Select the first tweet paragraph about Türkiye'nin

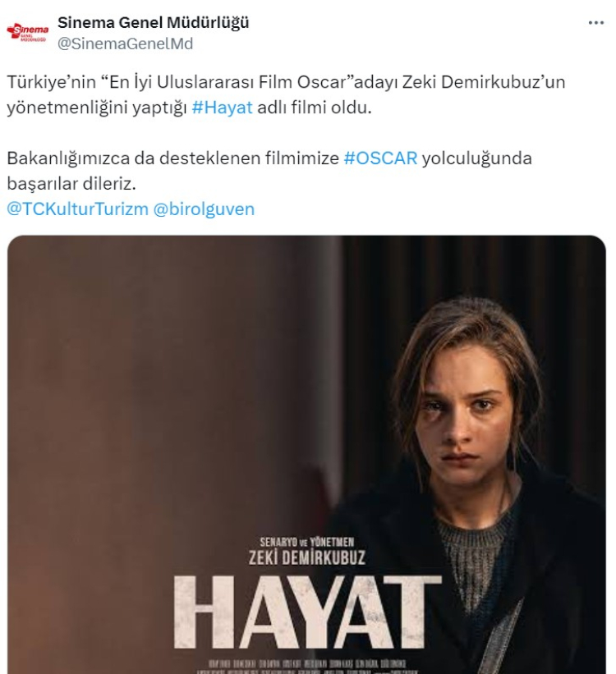(286, 94)
